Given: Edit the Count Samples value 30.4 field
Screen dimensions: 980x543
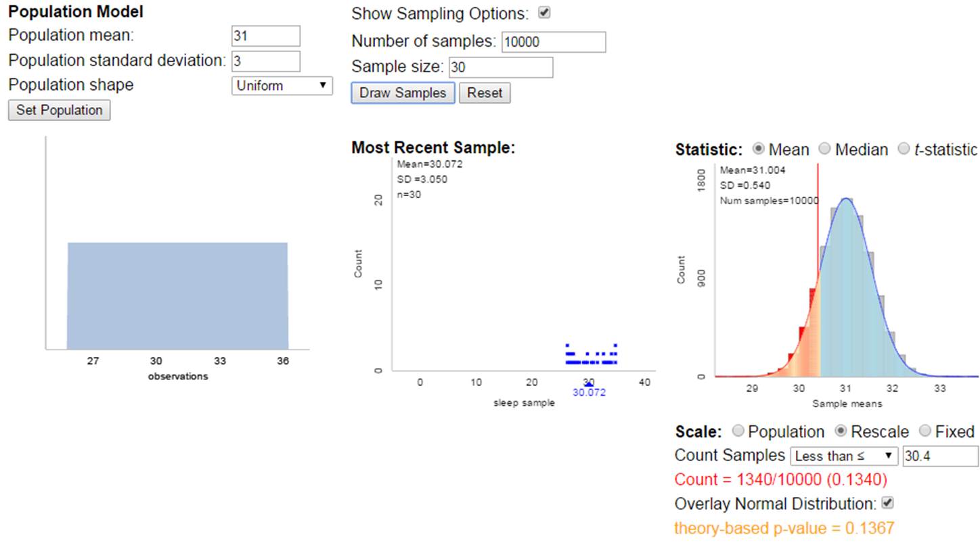Looking at the screenshot, I should pyautogui.click(x=941, y=456).
